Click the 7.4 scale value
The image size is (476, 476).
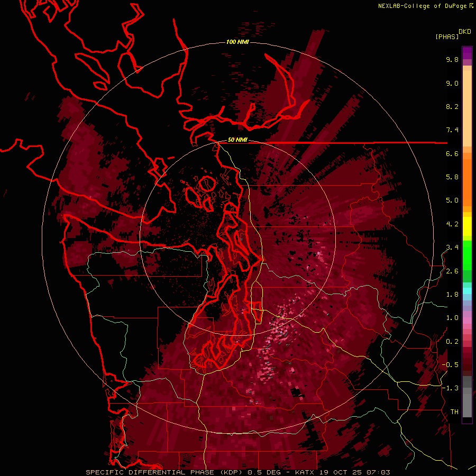tap(452, 130)
